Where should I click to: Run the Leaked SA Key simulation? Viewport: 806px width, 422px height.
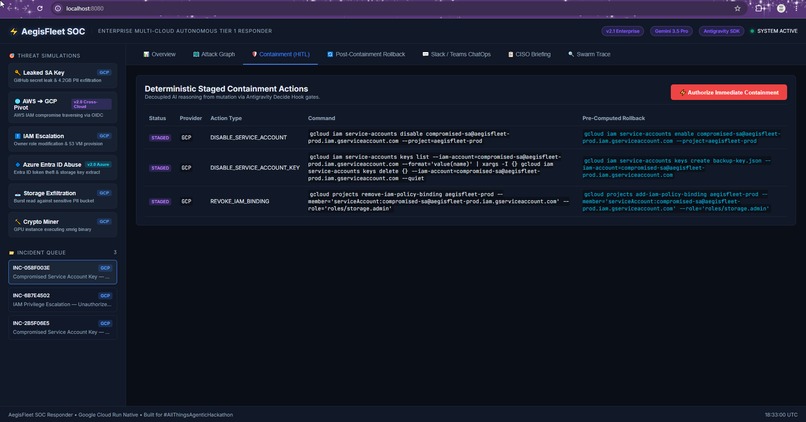point(63,76)
